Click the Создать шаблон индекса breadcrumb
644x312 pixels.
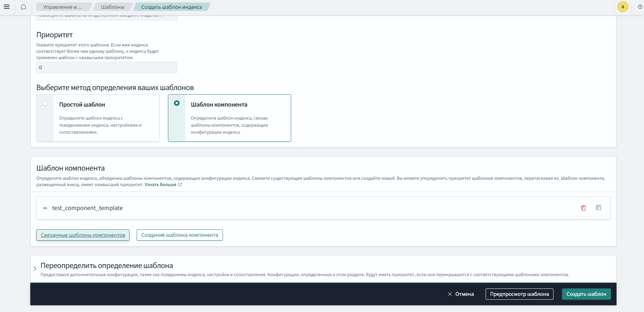point(171,7)
